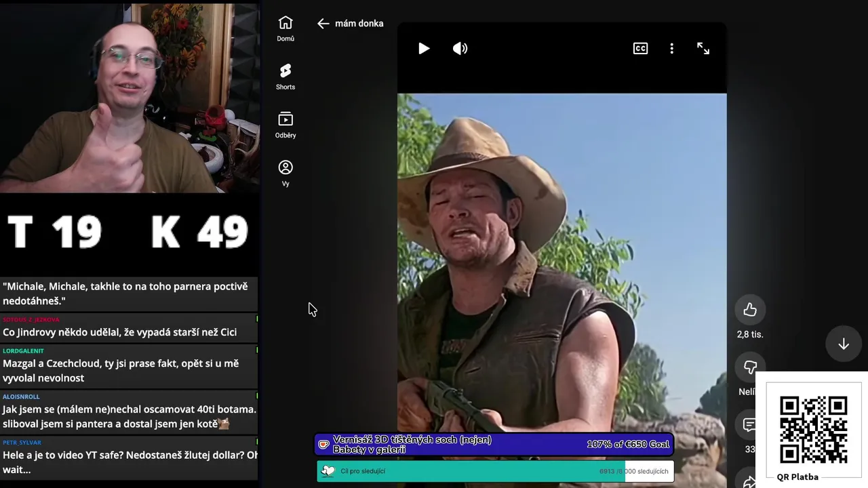Image resolution: width=868 pixels, height=488 pixels.
Task: Like the video with thumbs up
Action: pos(750,310)
